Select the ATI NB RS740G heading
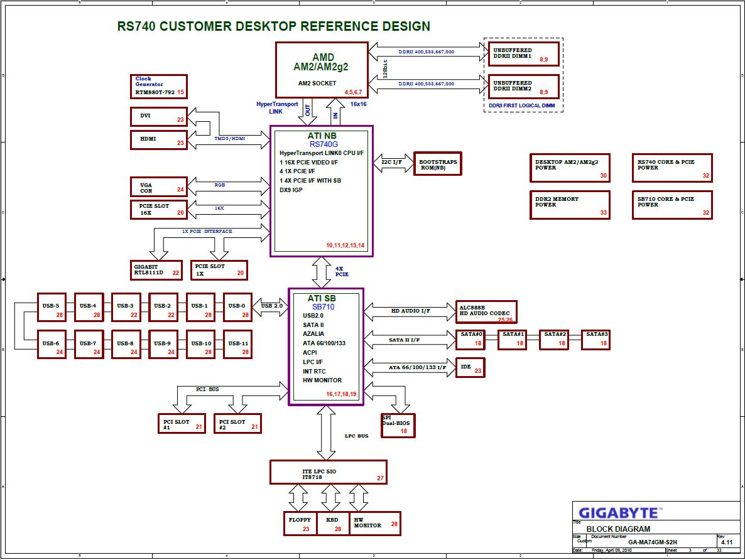This screenshot has width=745, height=560. [323, 139]
